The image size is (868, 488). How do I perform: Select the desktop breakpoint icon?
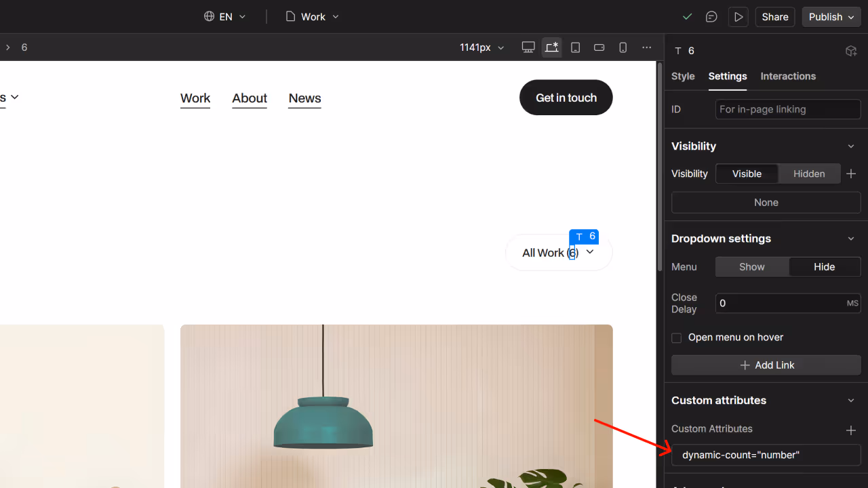pos(528,47)
